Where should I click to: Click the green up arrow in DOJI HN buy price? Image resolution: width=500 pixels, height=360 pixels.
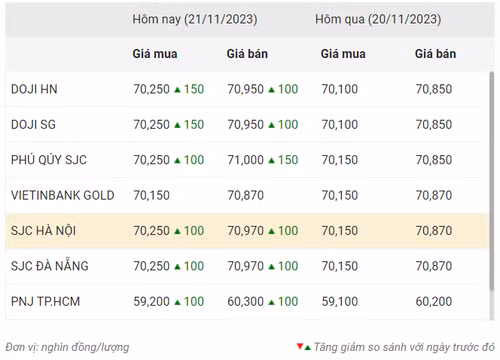(177, 90)
